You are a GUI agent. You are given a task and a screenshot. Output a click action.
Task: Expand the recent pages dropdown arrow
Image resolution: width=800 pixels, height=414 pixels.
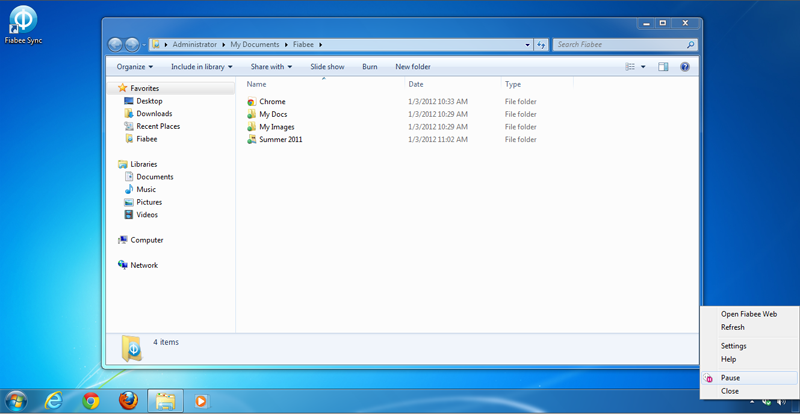144,45
